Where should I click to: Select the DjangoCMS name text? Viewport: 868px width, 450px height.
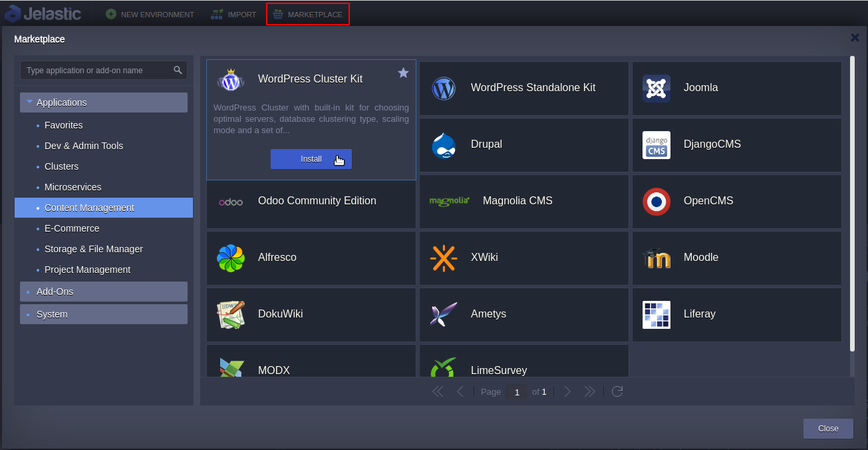(712, 144)
